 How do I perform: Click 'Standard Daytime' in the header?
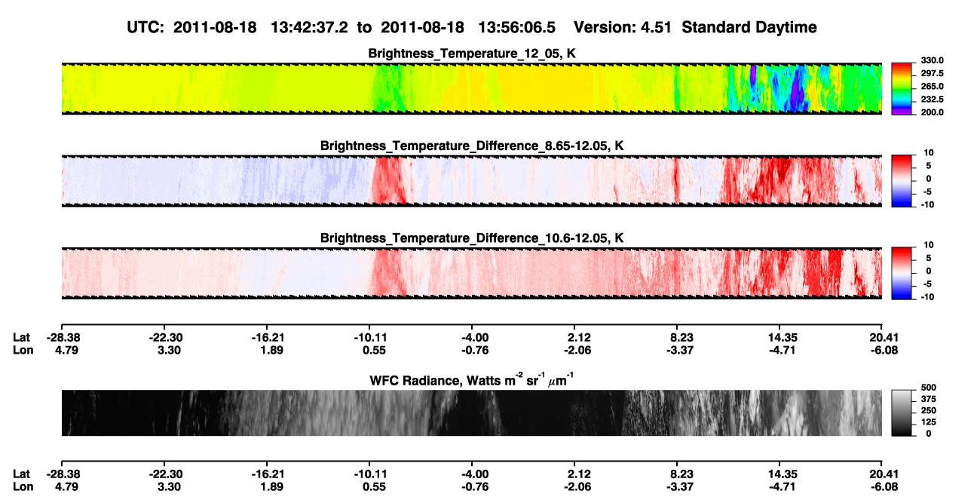[x=749, y=28]
